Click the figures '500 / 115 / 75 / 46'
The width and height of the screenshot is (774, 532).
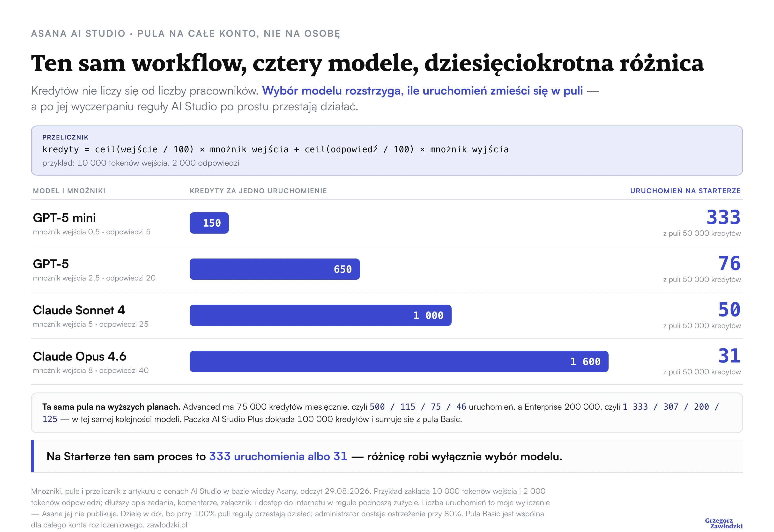pyautogui.click(x=418, y=407)
